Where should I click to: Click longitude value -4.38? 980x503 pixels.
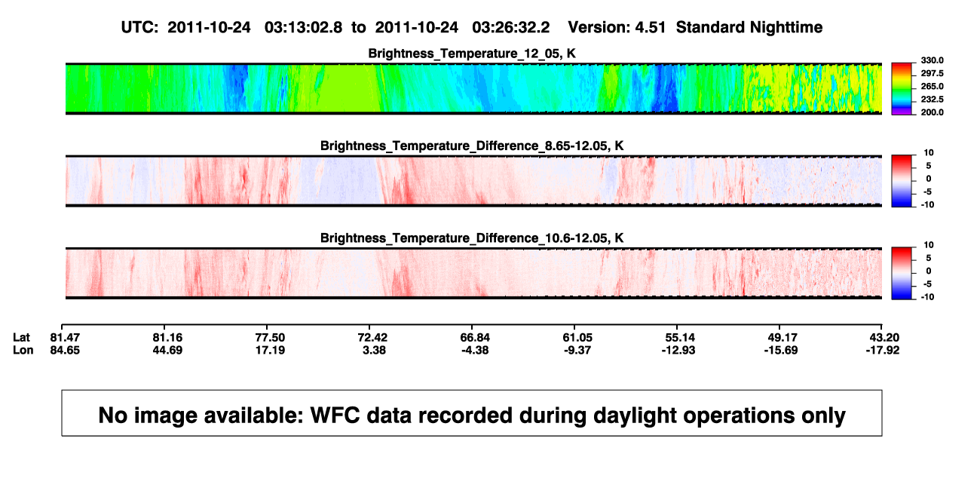[474, 350]
